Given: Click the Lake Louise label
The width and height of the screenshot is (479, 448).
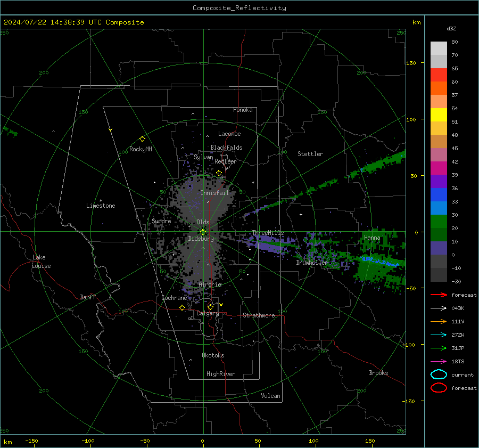Looking at the screenshot, I should click(x=41, y=262).
